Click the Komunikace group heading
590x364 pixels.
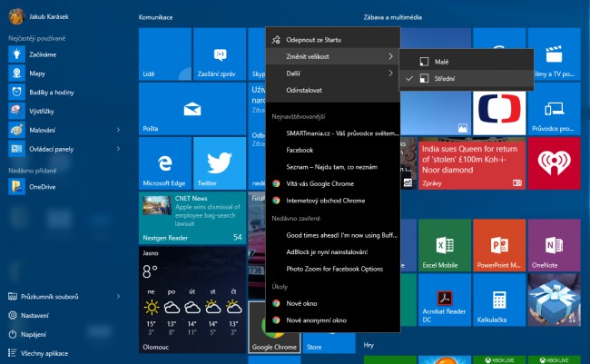coord(155,17)
